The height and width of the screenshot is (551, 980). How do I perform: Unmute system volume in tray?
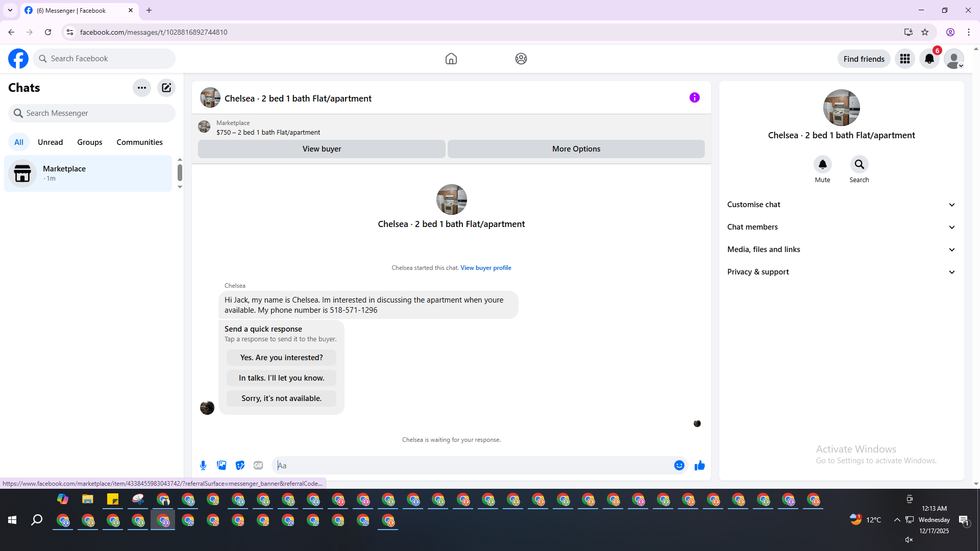909,540
